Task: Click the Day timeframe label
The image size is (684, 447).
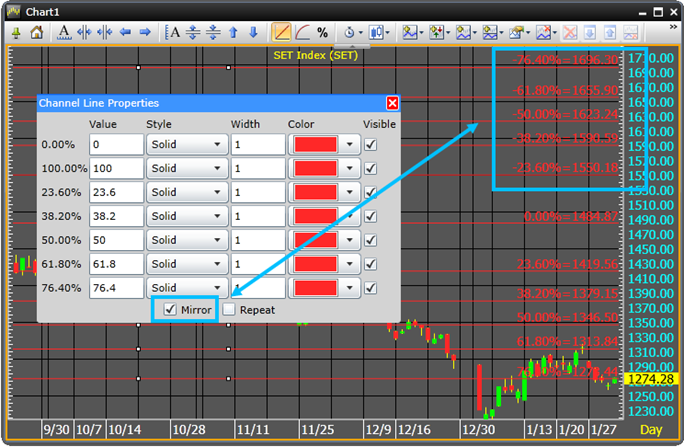Action: [x=651, y=429]
